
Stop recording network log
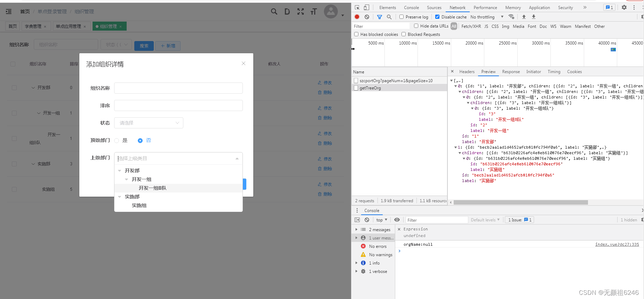click(x=357, y=17)
